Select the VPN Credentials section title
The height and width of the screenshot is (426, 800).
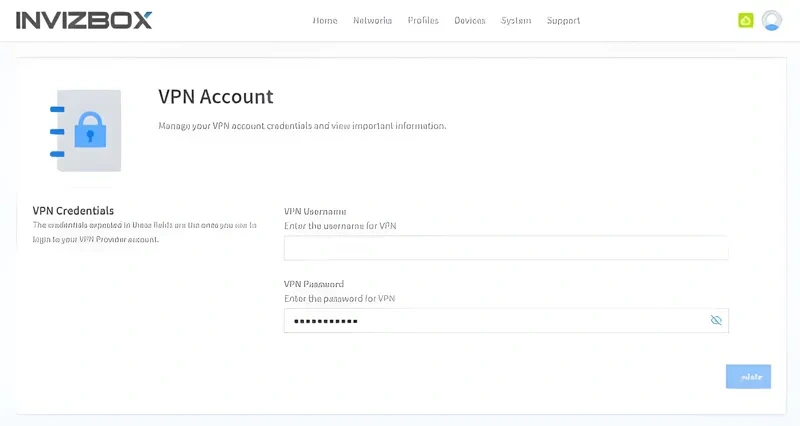pos(73,211)
